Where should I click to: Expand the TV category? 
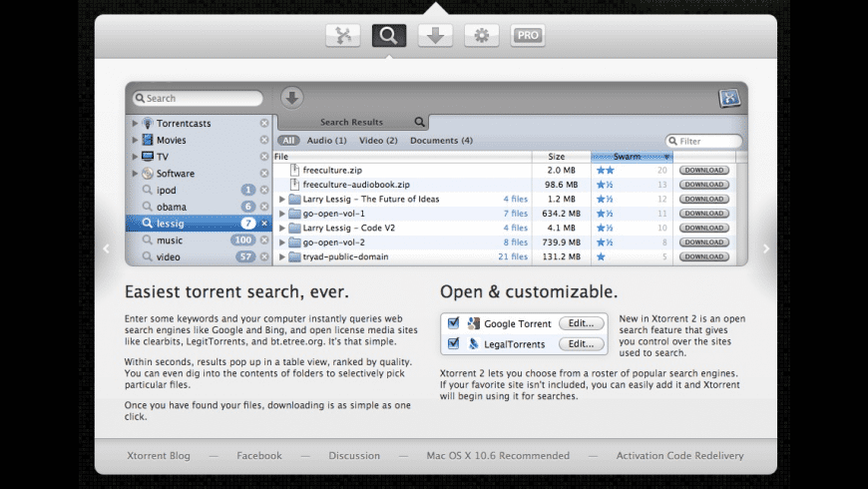[135, 156]
